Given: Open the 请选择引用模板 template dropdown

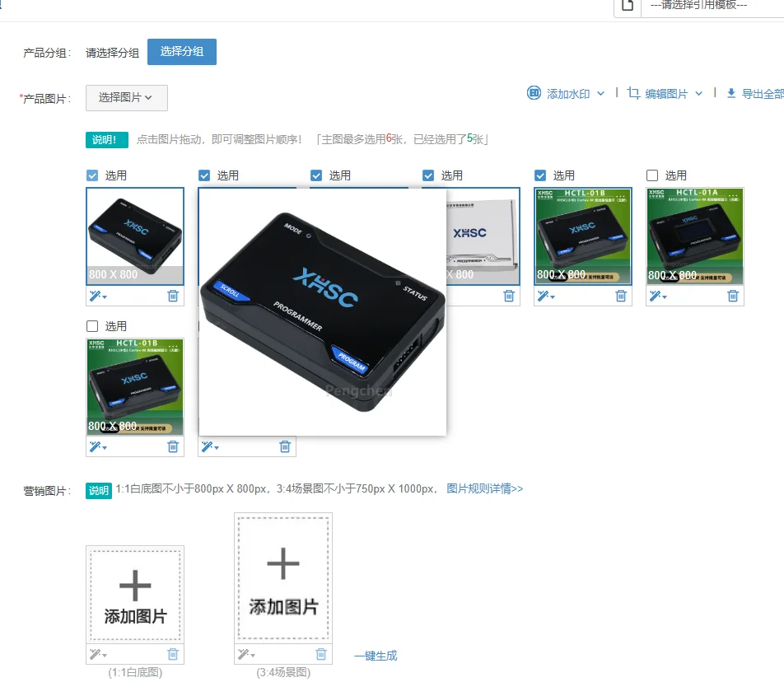Looking at the screenshot, I should click(712, 6).
